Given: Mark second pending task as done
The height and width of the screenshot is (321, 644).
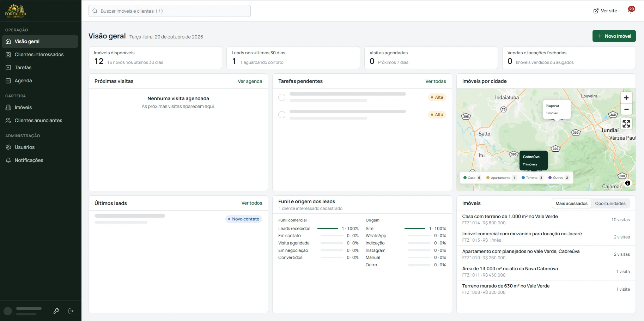Looking at the screenshot, I should pos(282,115).
